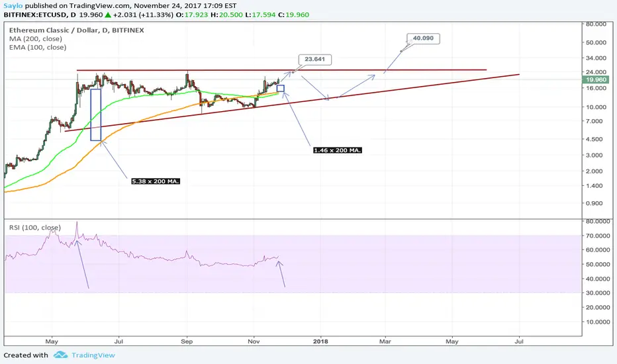Image resolution: width=617 pixels, height=364 pixels.
Task: Open the Saylo author profile link
Action: pyautogui.click(x=13, y=6)
